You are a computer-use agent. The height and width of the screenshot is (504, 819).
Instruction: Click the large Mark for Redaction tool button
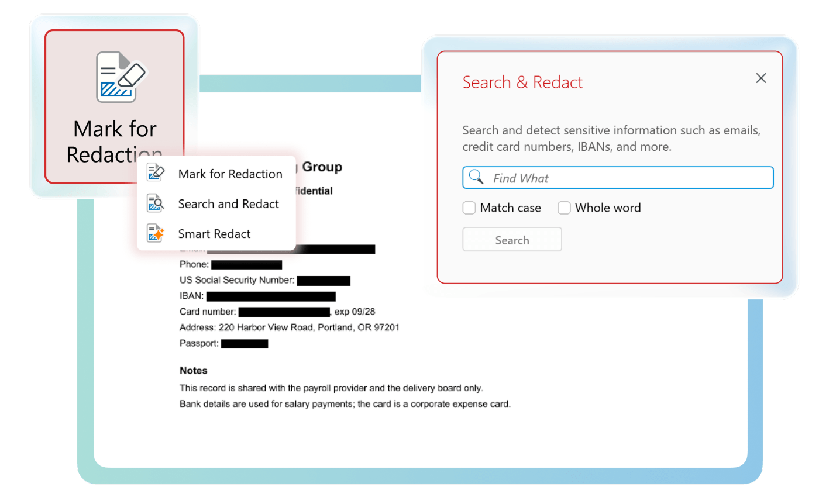coord(115,106)
